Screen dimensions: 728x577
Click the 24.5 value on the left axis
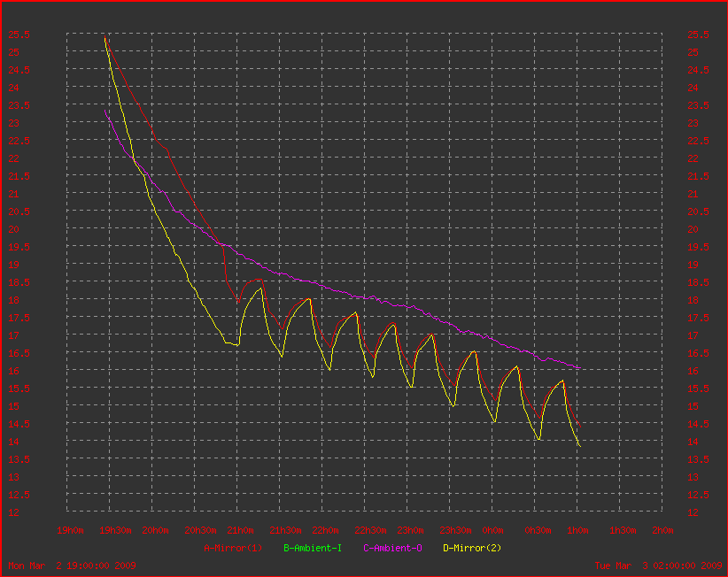(19, 70)
